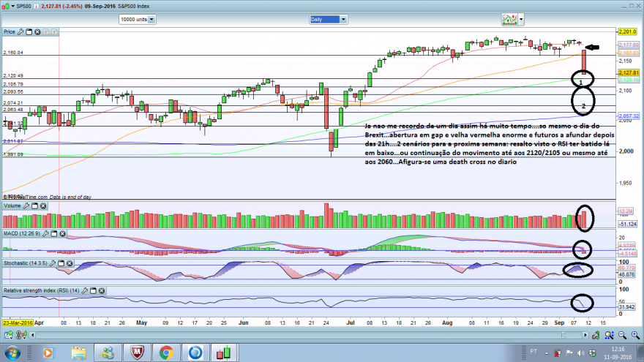The width and height of the screenshot is (644, 362).
Task: Click the 31.942 RSI value tag
Action: (x=626, y=307)
